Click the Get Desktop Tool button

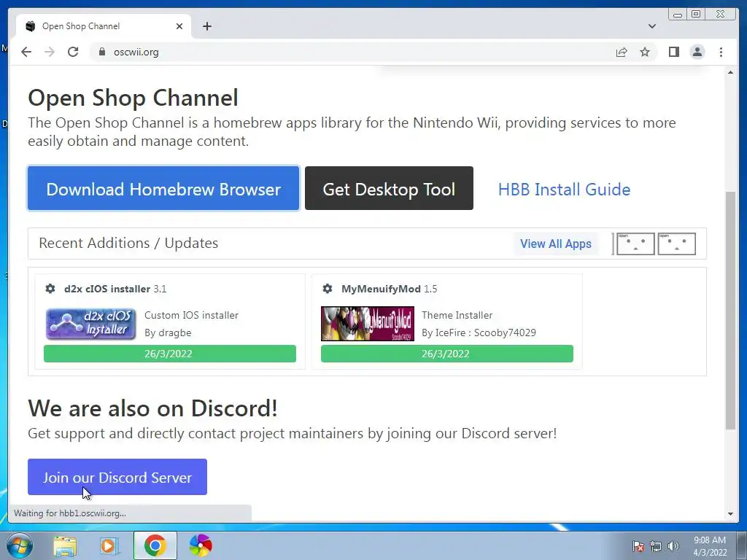[389, 189]
